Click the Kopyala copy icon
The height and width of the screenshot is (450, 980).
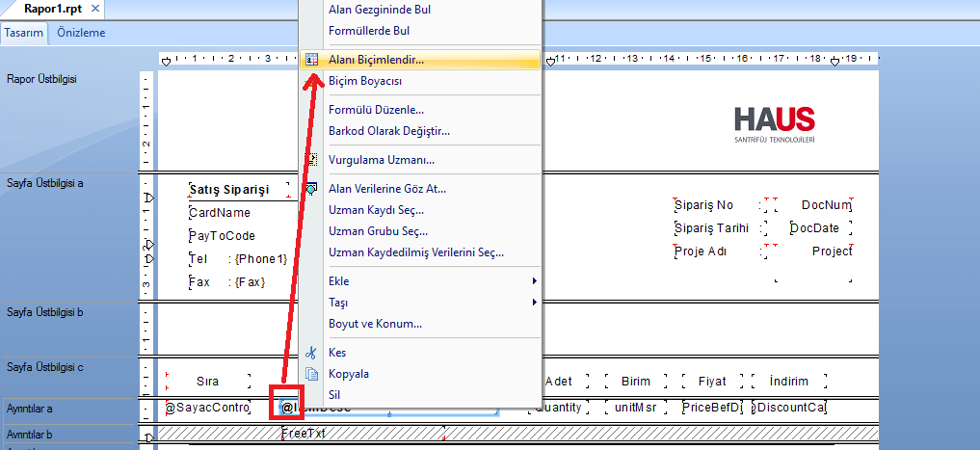[x=311, y=374]
